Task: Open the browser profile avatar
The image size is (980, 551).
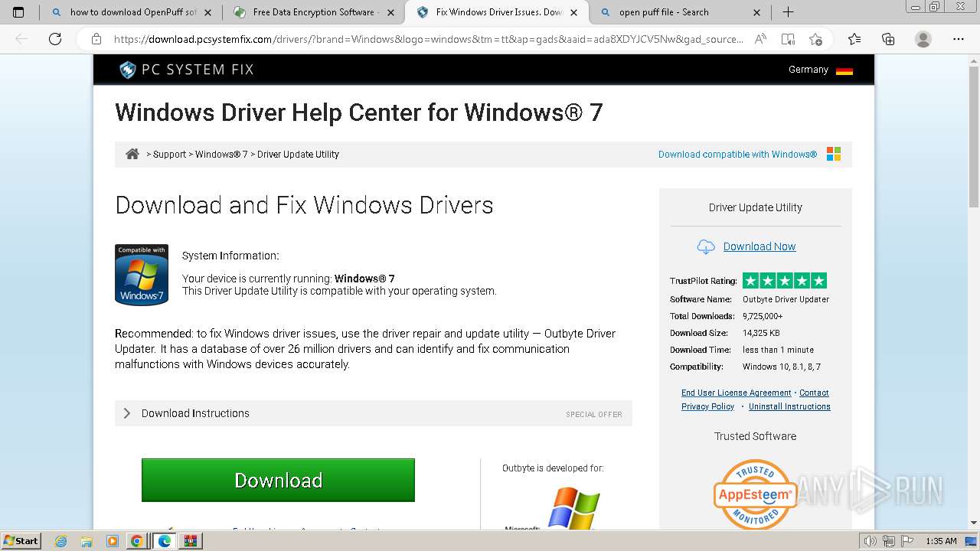Action: tap(923, 39)
